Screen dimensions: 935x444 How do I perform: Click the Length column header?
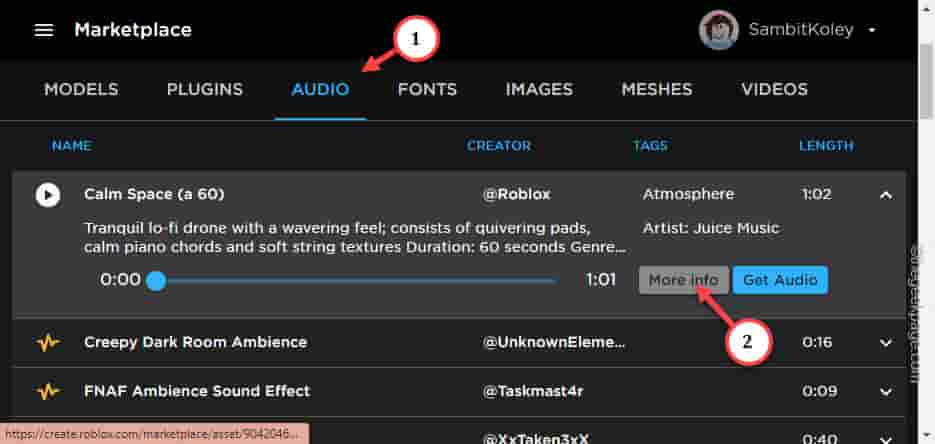(x=826, y=146)
